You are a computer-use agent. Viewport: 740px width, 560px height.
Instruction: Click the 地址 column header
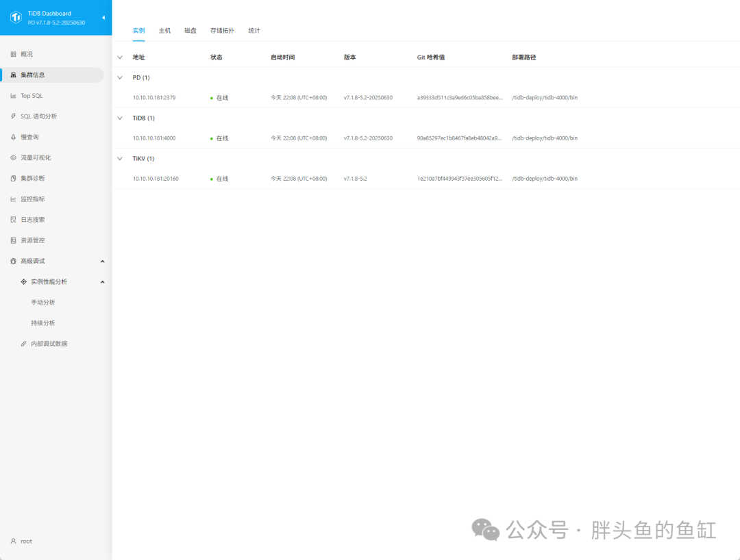pos(138,58)
